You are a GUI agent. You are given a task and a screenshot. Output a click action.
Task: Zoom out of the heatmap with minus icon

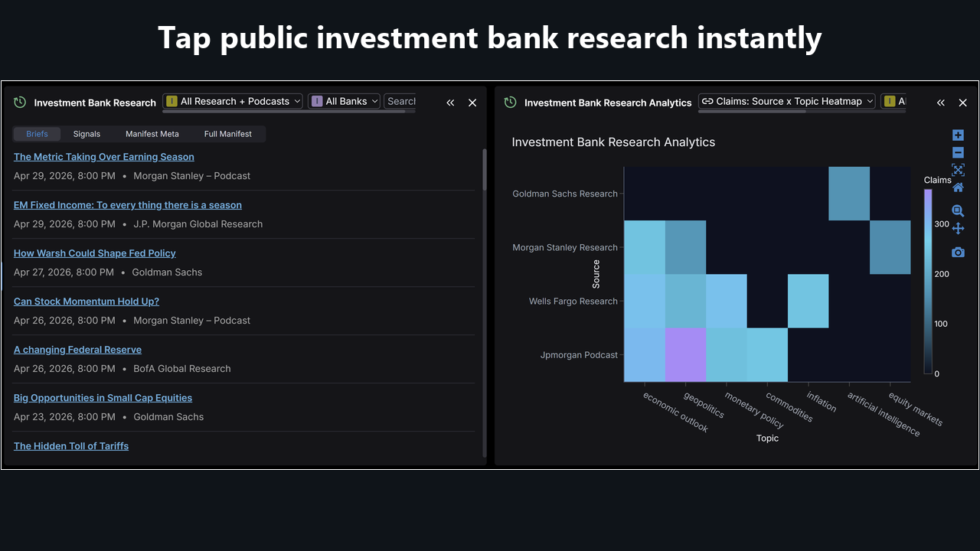coord(958,152)
